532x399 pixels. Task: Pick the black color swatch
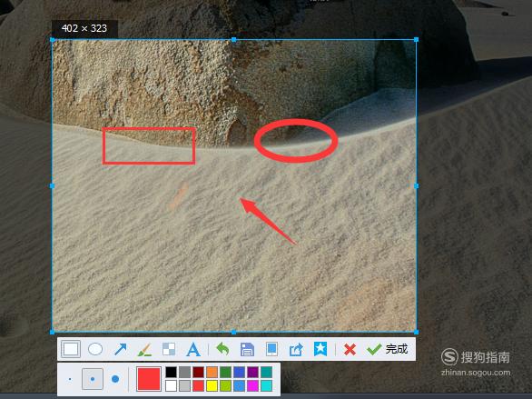171,372
